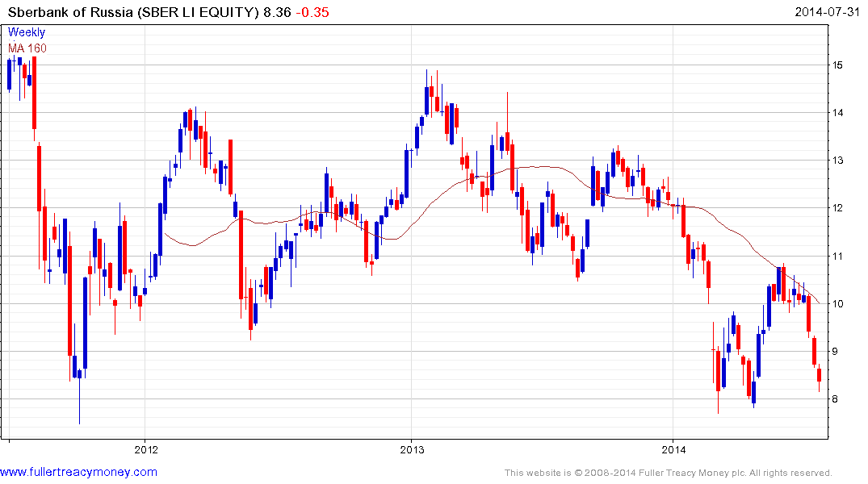
Task: Click the 11 price axis label
Action: coord(837,256)
